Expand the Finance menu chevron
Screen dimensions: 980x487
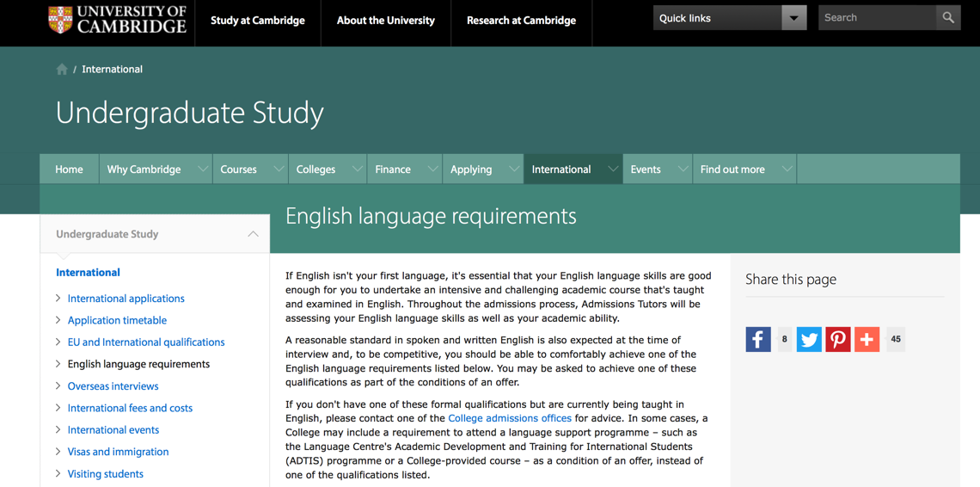click(432, 169)
